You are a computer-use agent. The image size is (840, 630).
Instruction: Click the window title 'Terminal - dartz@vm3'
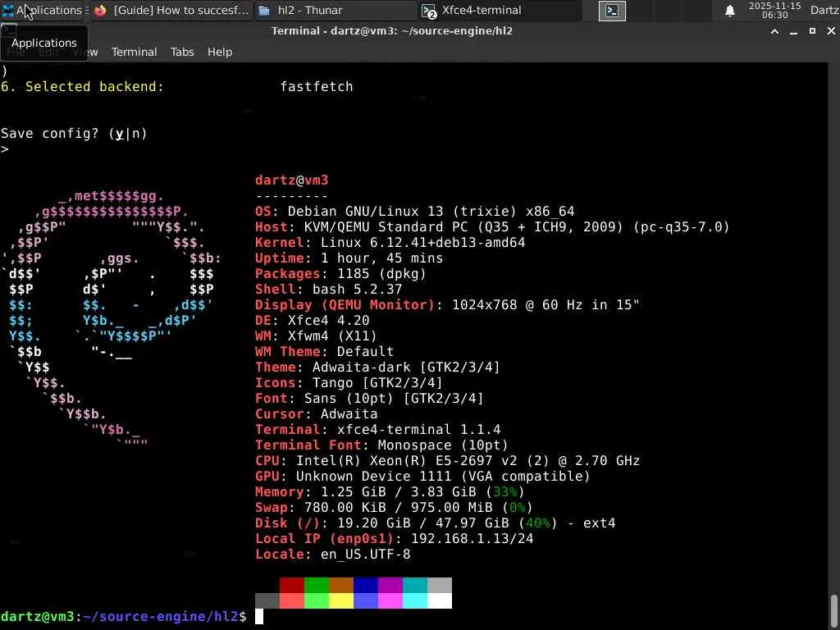[391, 31]
